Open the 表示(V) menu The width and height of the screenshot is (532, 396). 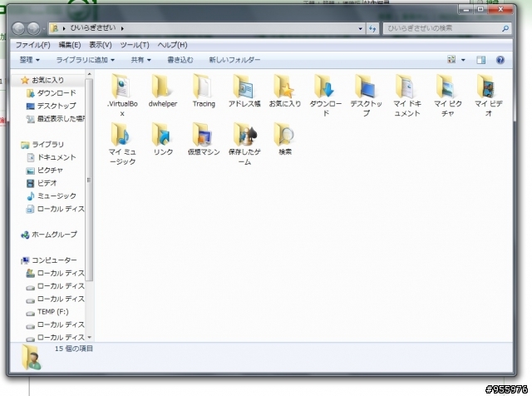[x=101, y=45]
